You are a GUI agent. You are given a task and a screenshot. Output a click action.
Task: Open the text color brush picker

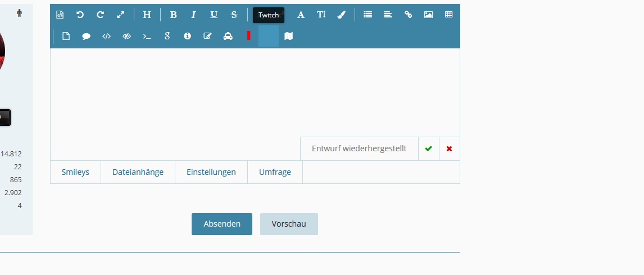tap(341, 15)
